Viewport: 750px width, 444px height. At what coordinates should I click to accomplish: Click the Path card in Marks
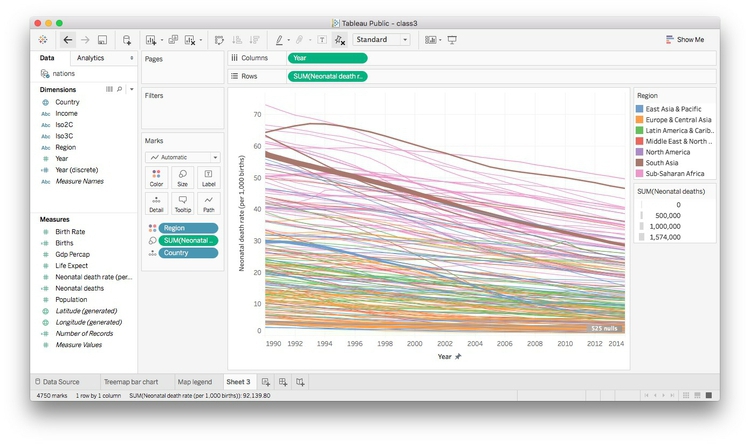pyautogui.click(x=209, y=203)
